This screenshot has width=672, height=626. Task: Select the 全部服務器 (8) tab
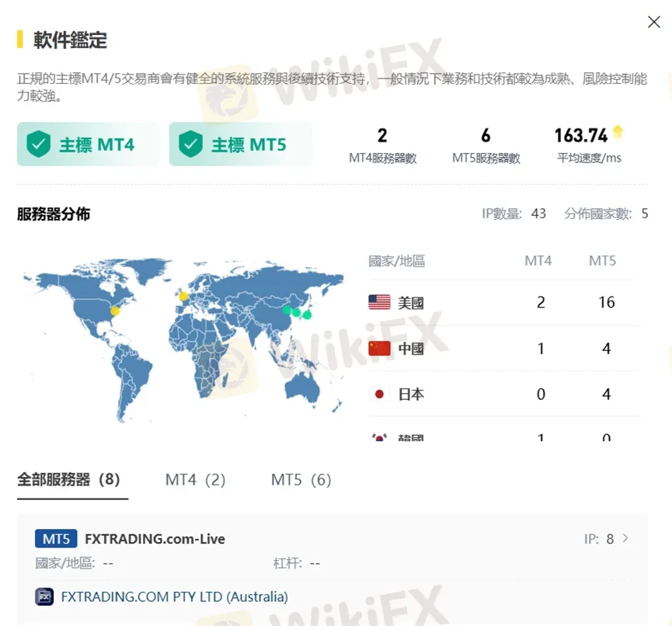tap(68, 479)
